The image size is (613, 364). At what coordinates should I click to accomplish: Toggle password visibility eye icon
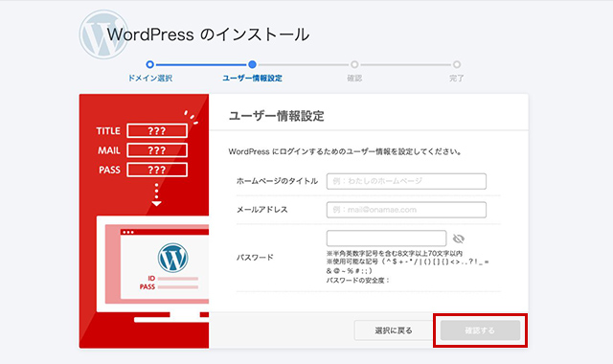coord(458,239)
